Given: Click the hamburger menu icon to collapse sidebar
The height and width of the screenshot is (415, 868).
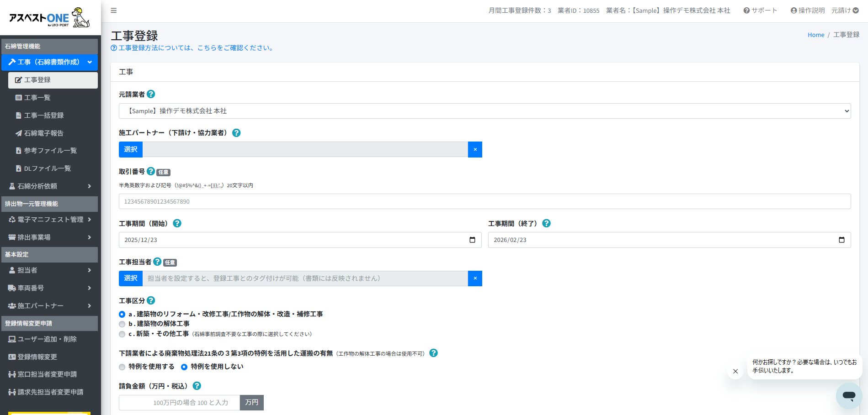Looking at the screenshot, I should pos(114,11).
